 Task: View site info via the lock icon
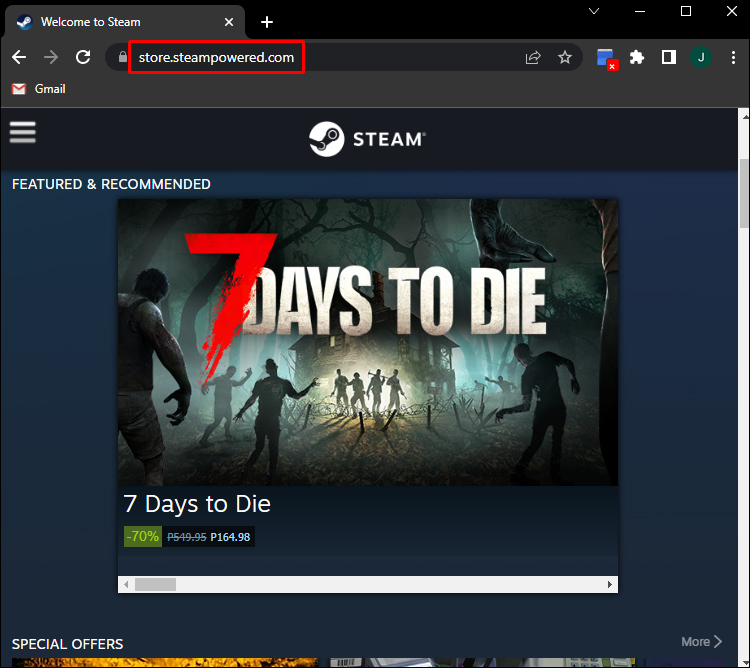(122, 57)
